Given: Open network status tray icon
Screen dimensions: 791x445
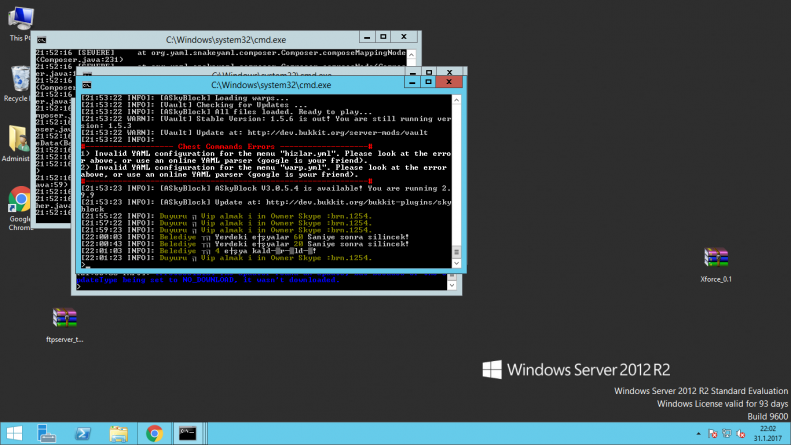Looking at the screenshot, I should coord(726,433).
